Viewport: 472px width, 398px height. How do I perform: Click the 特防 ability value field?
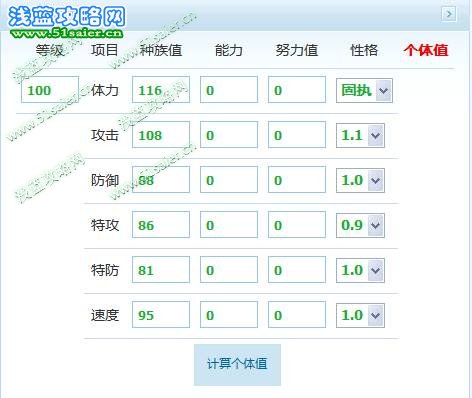[229, 269]
